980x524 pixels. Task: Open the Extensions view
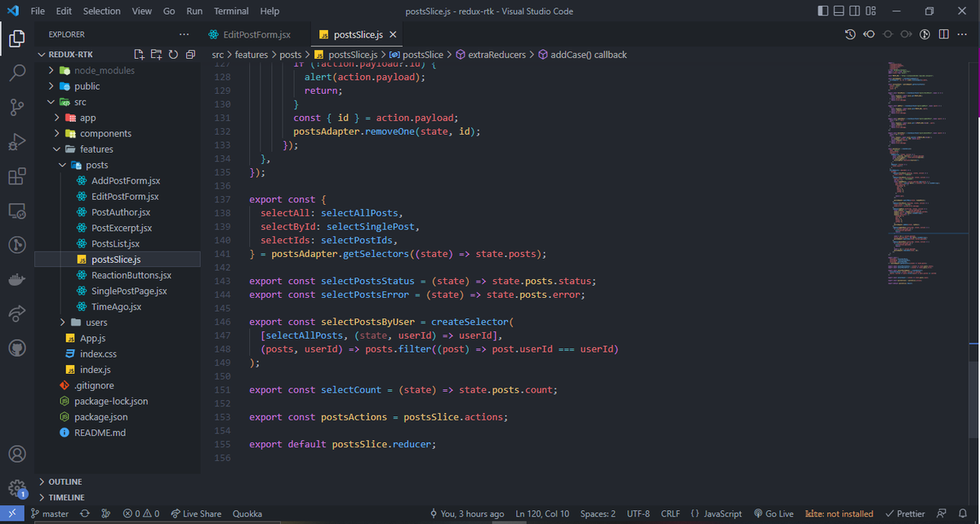coord(17,176)
